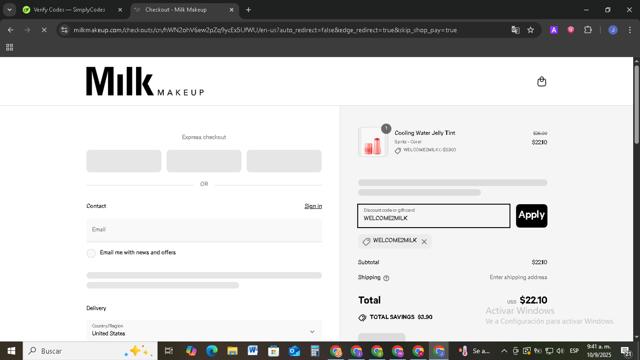Close the Checkout - Milk Makeup tab
Screen dimensions: 640x360
pos(231,10)
